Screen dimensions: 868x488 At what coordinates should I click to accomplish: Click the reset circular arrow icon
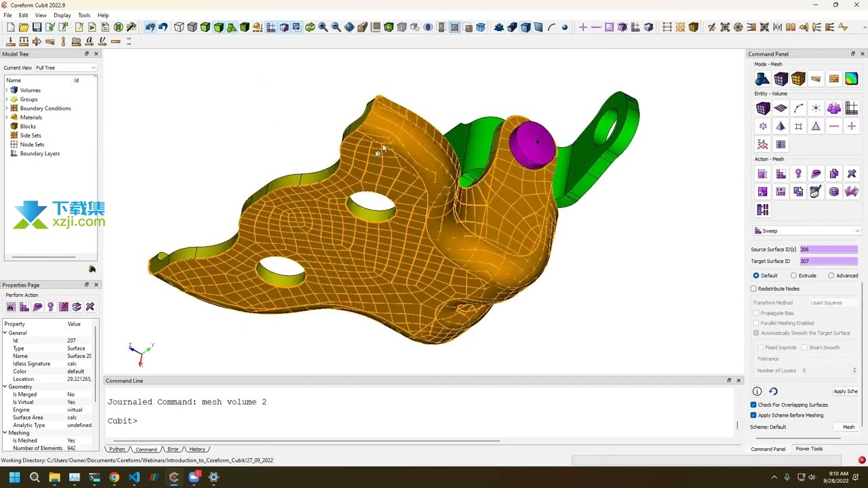773,391
